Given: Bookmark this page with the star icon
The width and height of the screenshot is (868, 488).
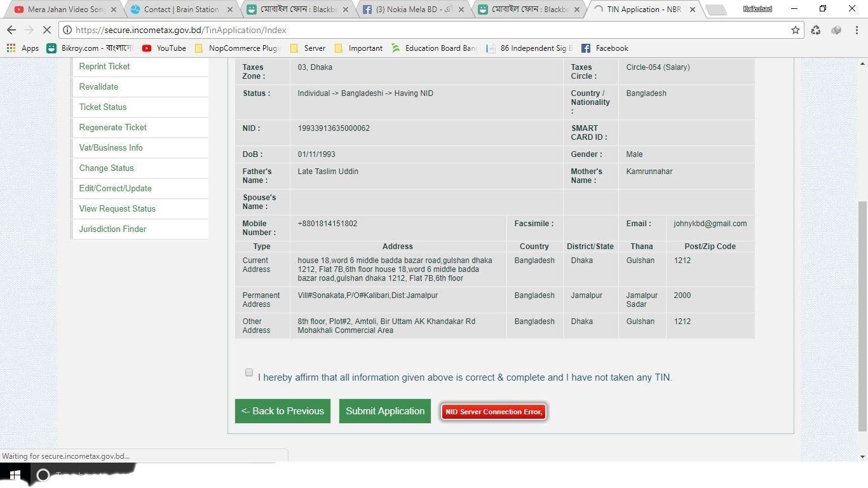Looking at the screenshot, I should click(x=795, y=30).
